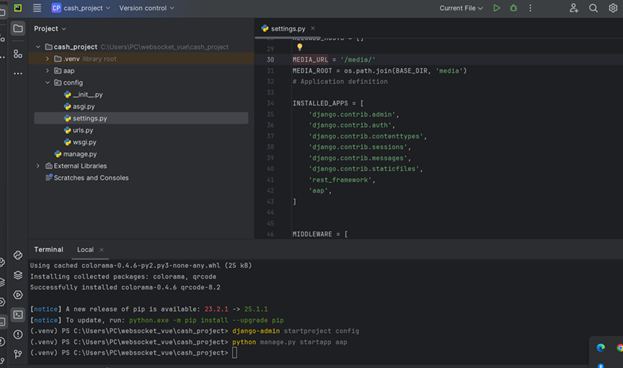
Task: Show the Git tool window icon
Action: point(18,354)
